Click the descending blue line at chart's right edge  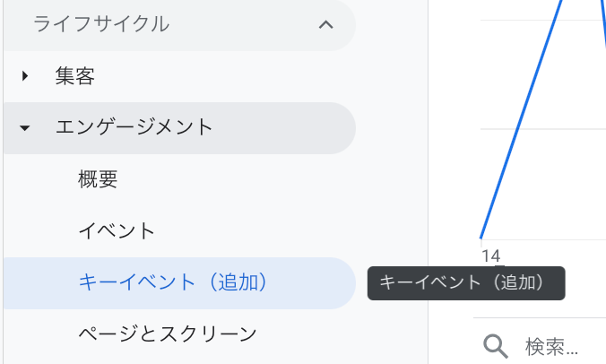[x=604, y=23]
